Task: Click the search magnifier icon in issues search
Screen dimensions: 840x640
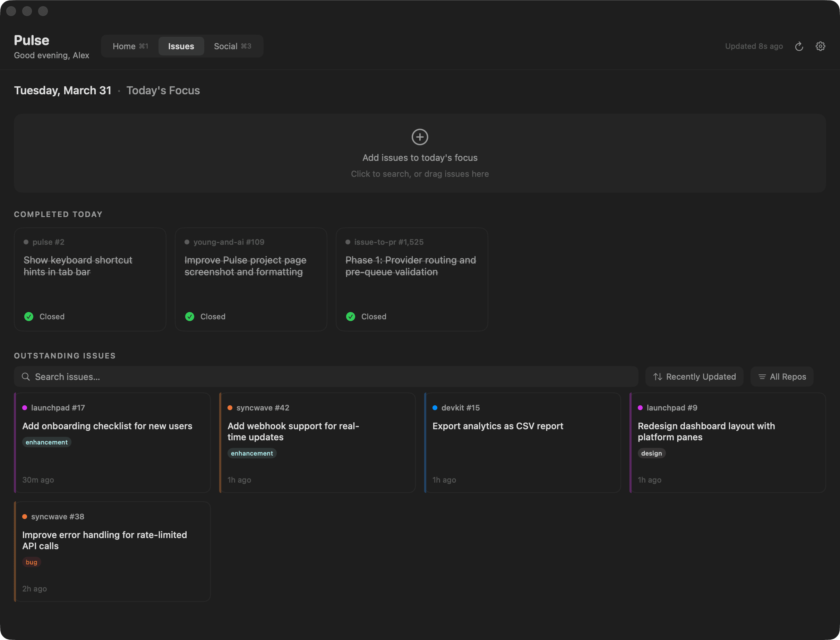Action: pos(26,377)
